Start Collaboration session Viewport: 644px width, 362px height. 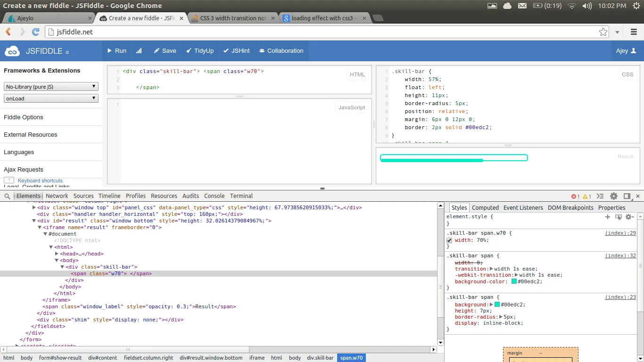(281, 51)
